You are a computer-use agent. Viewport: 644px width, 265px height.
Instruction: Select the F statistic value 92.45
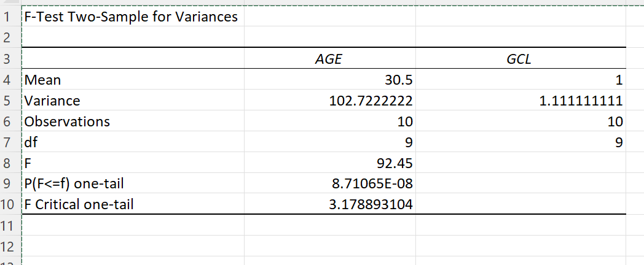tap(330, 163)
